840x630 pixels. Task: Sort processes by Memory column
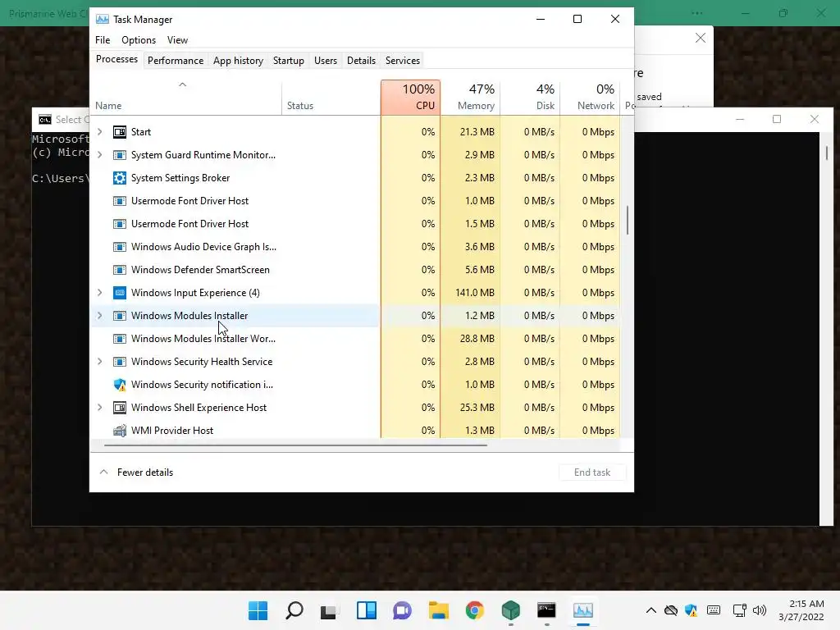point(470,97)
